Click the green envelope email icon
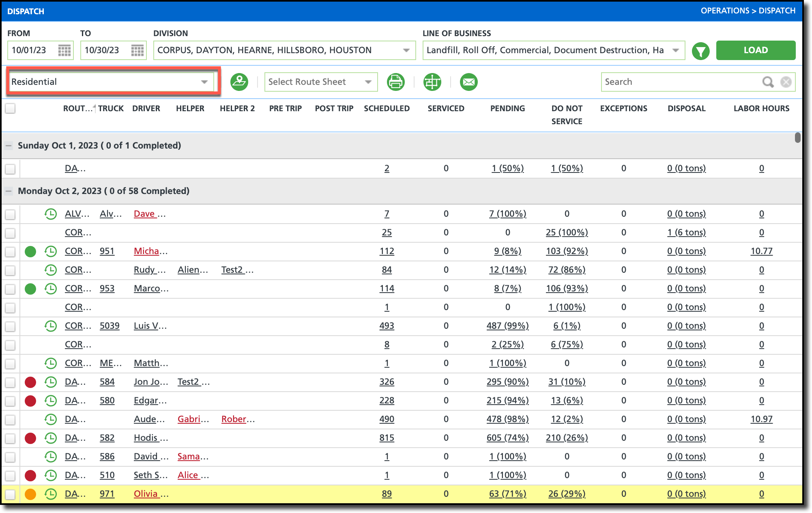The height and width of the screenshot is (513, 812). pyautogui.click(x=468, y=82)
